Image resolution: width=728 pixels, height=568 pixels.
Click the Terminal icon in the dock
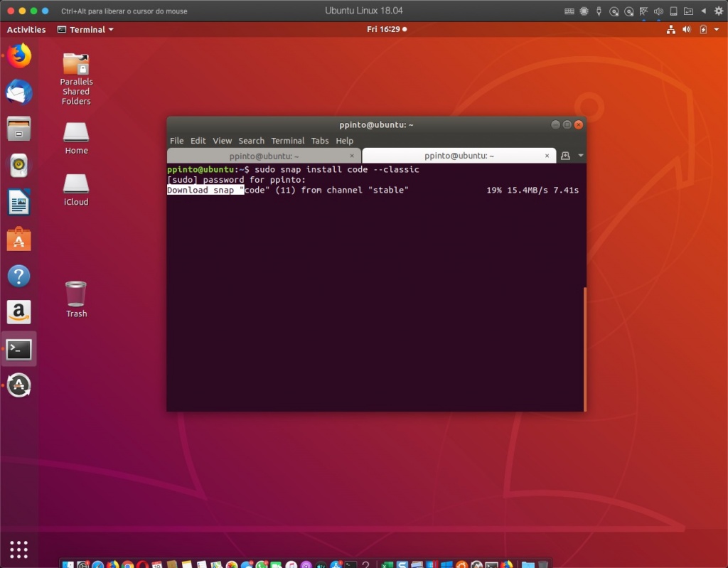click(x=19, y=349)
